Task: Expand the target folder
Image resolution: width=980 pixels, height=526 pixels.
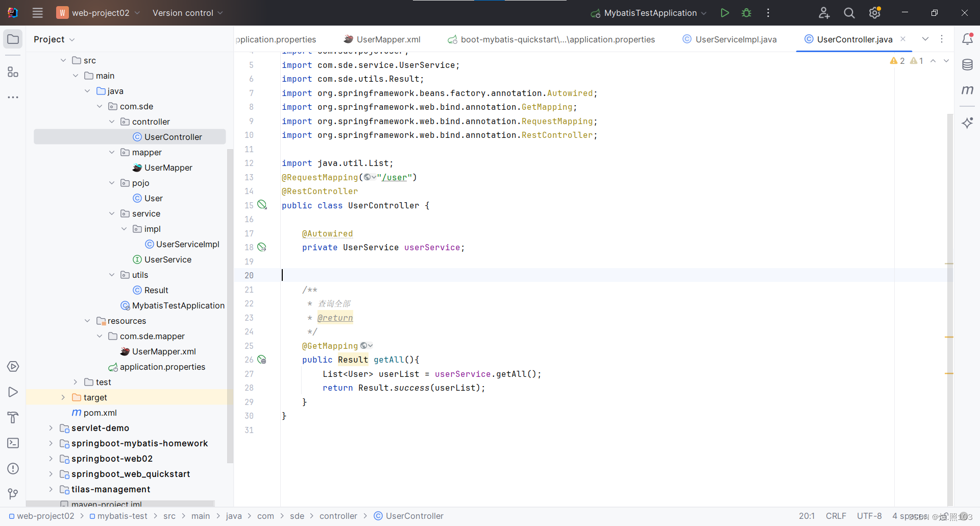Action: [x=63, y=397]
